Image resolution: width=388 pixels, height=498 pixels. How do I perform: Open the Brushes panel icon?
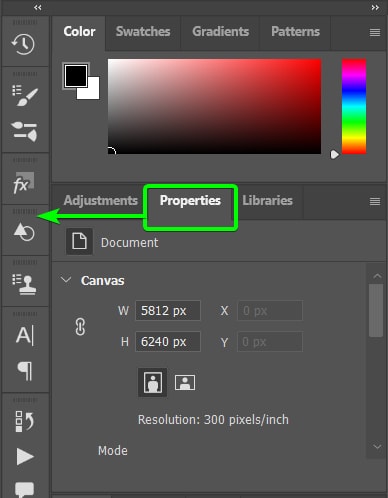[24, 131]
